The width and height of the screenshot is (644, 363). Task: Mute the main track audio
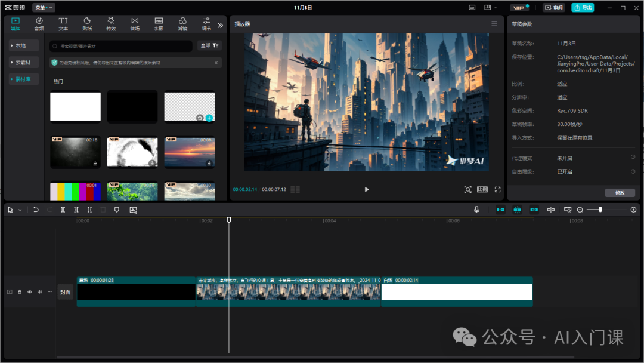[40, 292]
